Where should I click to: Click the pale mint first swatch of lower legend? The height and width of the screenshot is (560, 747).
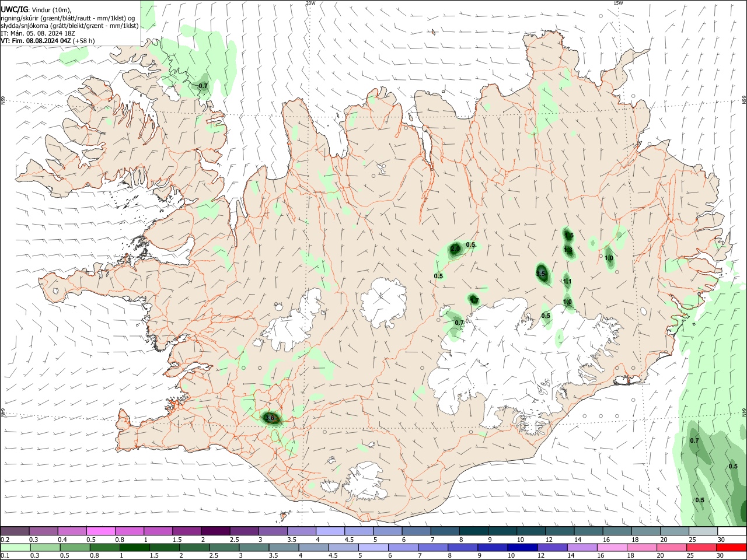pos(15,548)
